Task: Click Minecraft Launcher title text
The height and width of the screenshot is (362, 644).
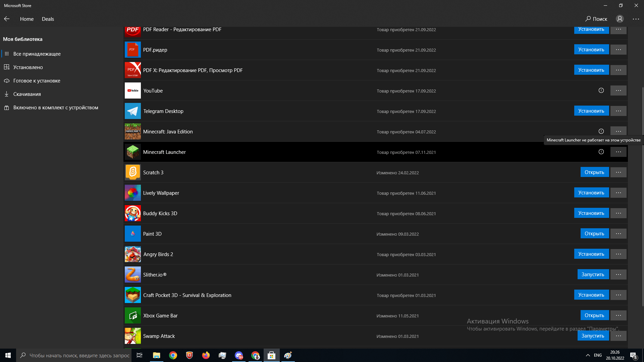Action: (x=164, y=152)
